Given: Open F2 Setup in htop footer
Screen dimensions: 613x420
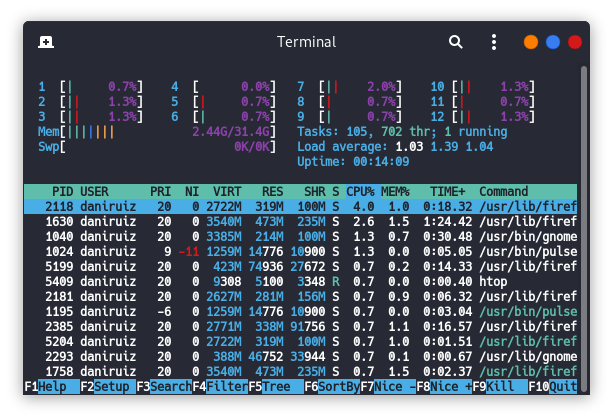Looking at the screenshot, I should pos(108,386).
